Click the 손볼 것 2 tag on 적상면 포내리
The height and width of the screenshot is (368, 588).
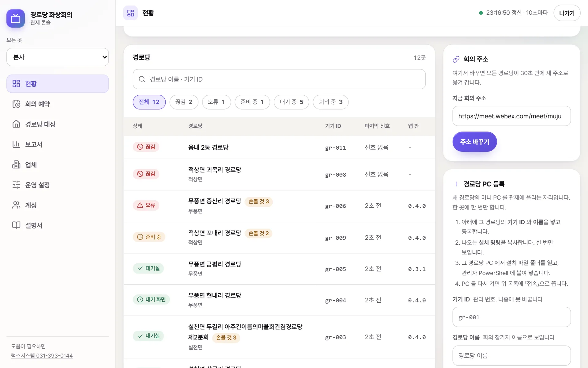click(x=259, y=233)
